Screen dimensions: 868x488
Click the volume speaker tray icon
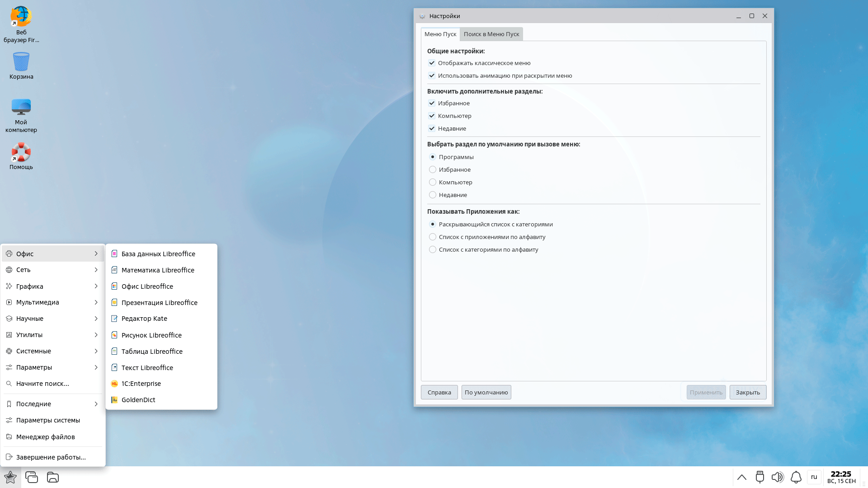(x=777, y=477)
